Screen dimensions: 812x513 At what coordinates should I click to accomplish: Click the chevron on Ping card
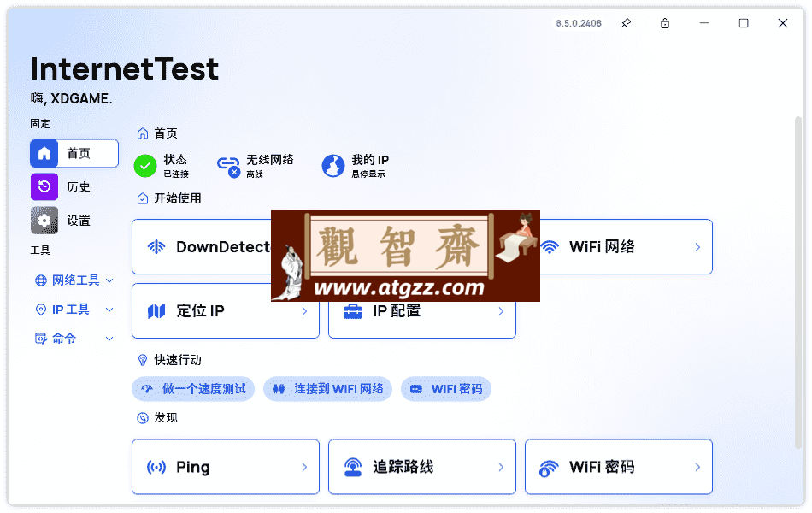pos(304,468)
